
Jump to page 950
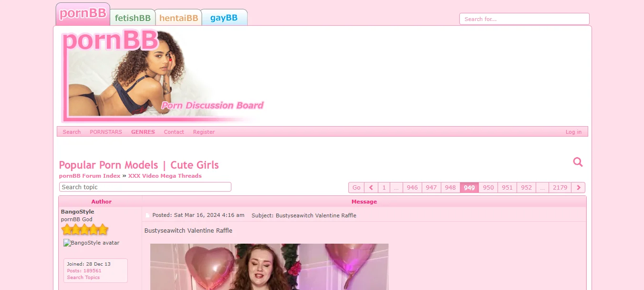pyautogui.click(x=488, y=187)
